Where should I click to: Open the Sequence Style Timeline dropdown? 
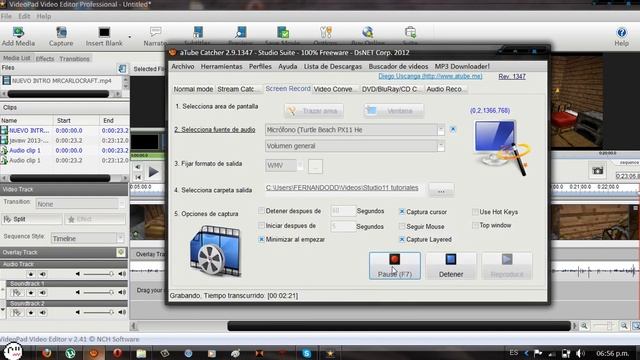tap(120, 238)
